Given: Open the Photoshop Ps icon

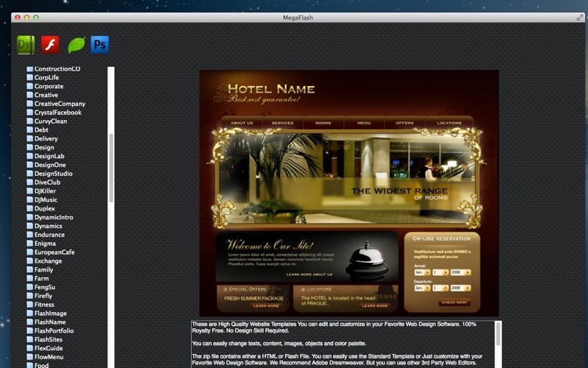Looking at the screenshot, I should tap(100, 45).
